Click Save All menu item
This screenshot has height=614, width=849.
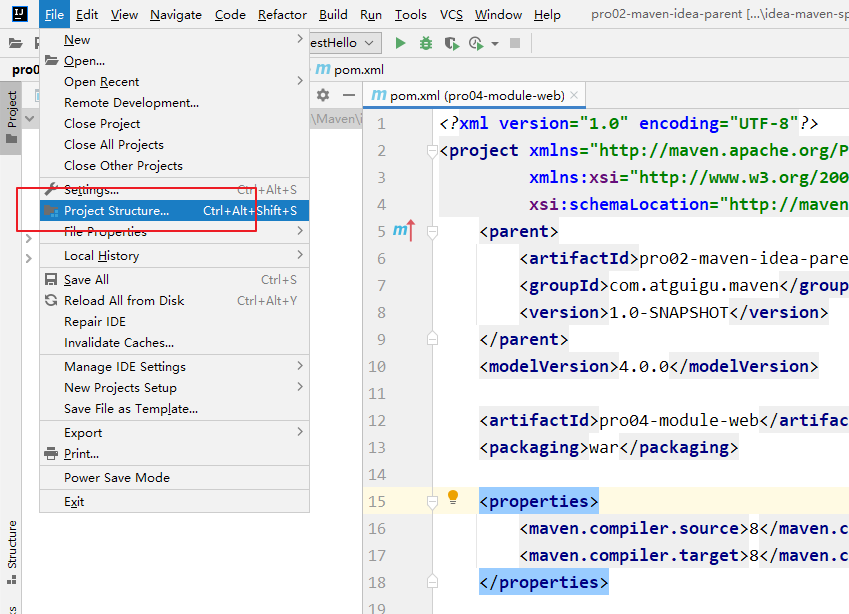point(174,279)
